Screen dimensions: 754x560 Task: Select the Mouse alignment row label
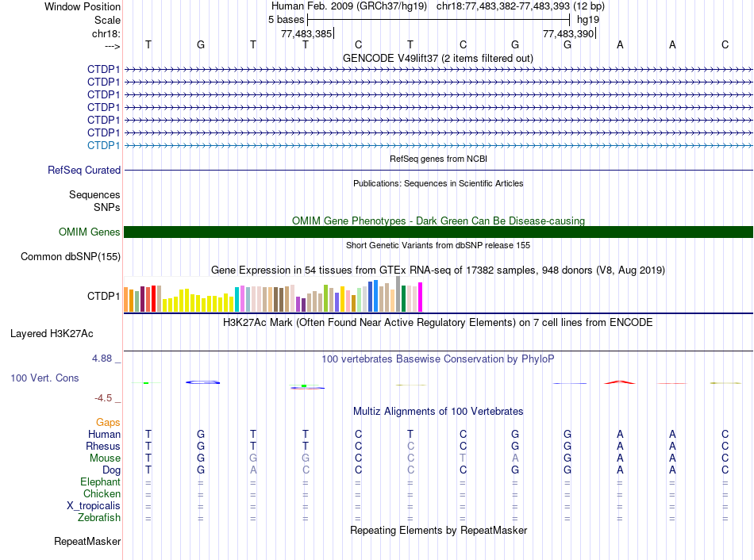tap(105, 458)
